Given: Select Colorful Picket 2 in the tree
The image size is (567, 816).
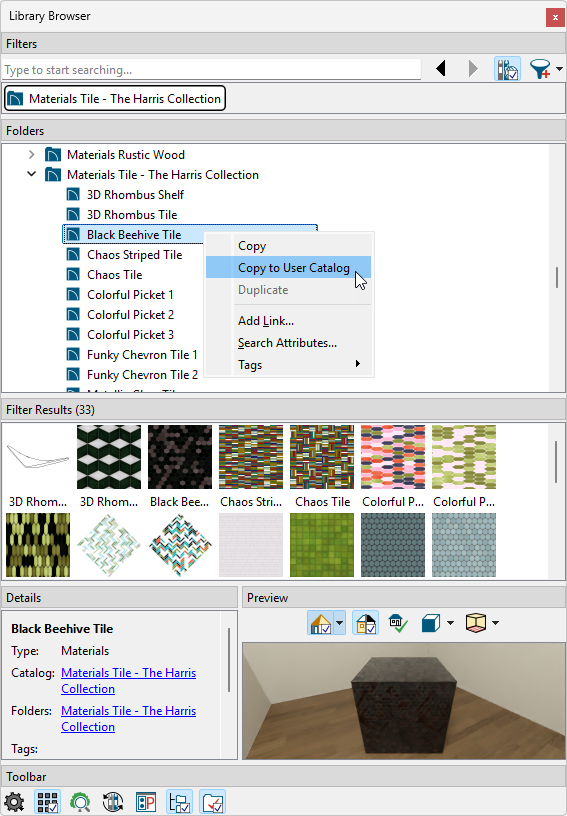Looking at the screenshot, I should (131, 315).
